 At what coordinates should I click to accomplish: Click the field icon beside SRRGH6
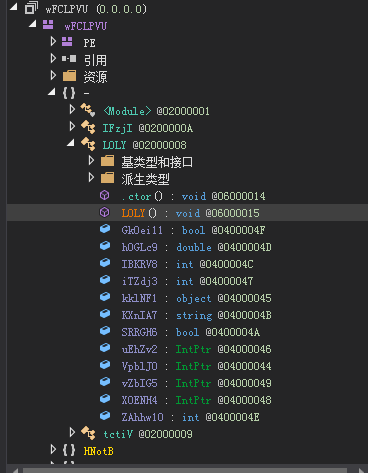click(105, 331)
